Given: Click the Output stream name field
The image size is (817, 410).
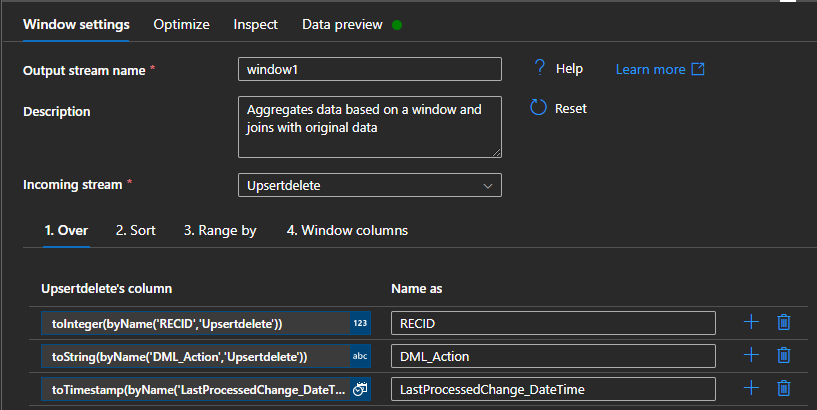Looking at the screenshot, I should (370, 69).
